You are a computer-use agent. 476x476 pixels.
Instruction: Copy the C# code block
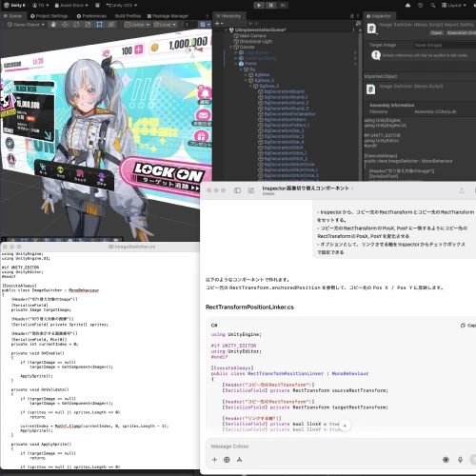[x=468, y=326]
